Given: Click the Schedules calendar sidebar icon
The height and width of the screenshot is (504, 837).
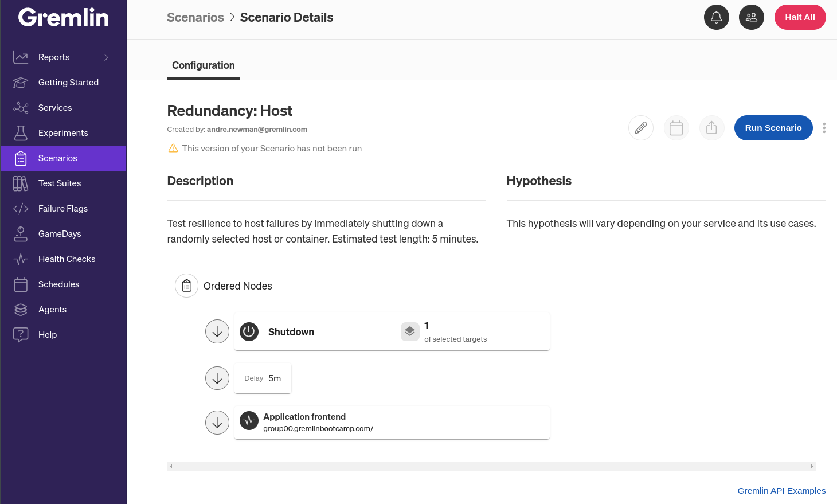Looking at the screenshot, I should (x=21, y=284).
